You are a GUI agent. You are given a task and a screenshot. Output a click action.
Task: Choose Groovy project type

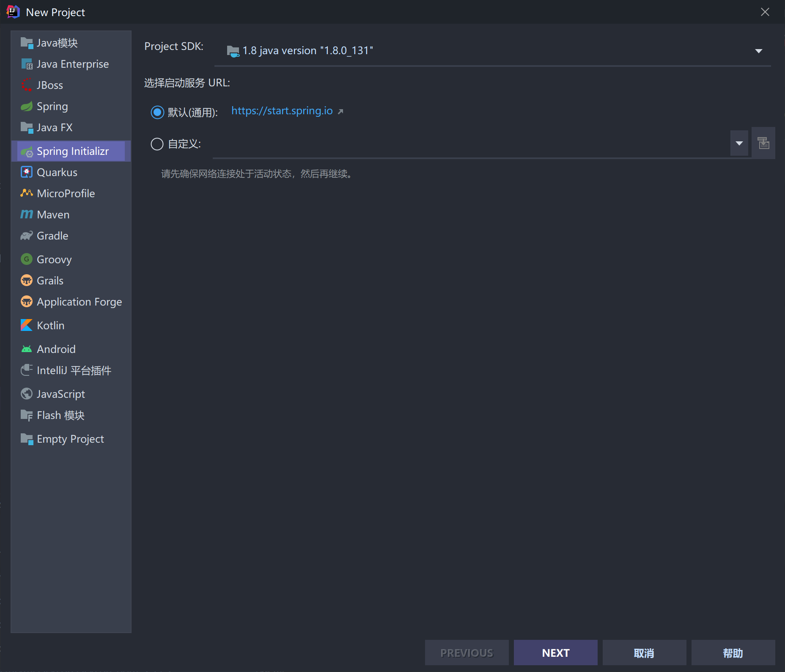click(71, 259)
